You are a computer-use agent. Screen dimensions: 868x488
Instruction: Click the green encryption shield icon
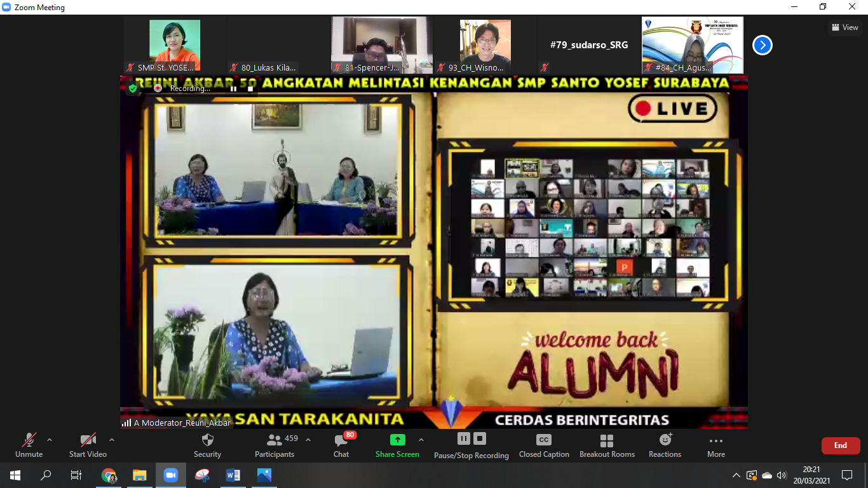tap(133, 88)
